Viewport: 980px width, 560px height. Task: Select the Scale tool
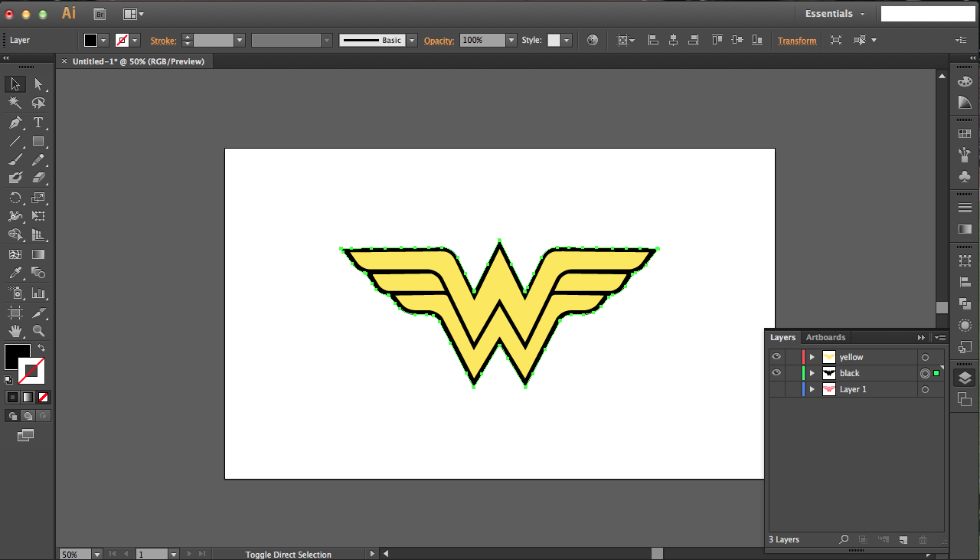38,198
